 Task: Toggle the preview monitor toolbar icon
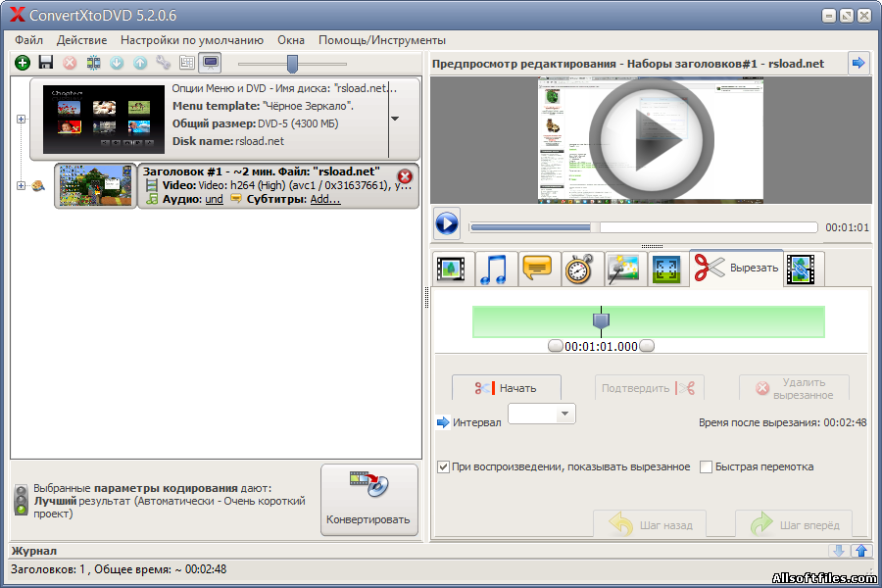tap(211, 63)
